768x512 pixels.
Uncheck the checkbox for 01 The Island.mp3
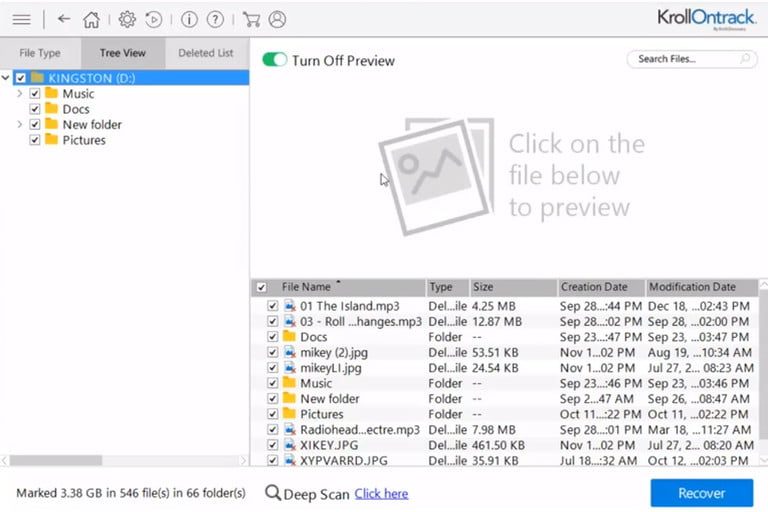coord(273,306)
